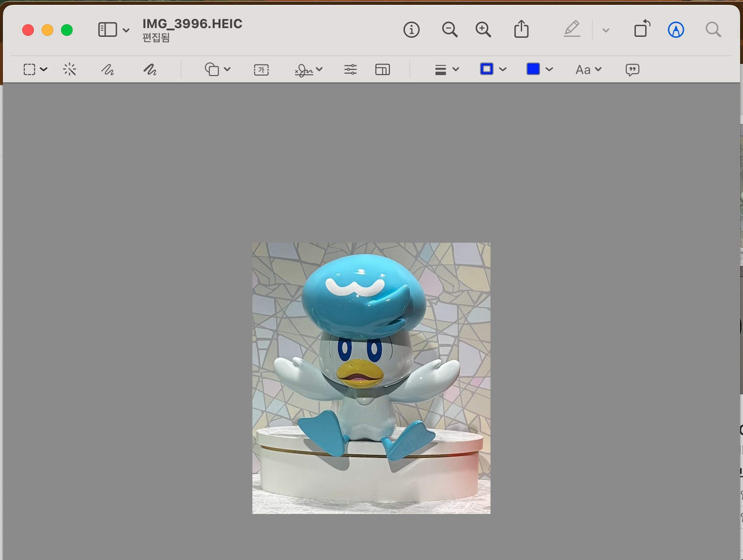The height and width of the screenshot is (560, 743).
Task: Select the Sketch tool
Action: point(108,70)
